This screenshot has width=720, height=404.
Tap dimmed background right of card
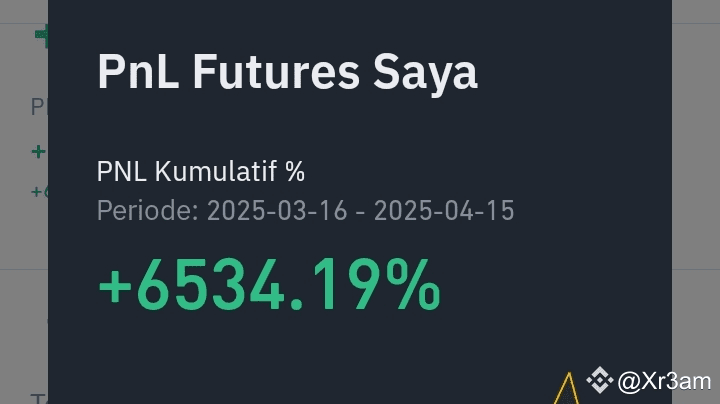695,200
